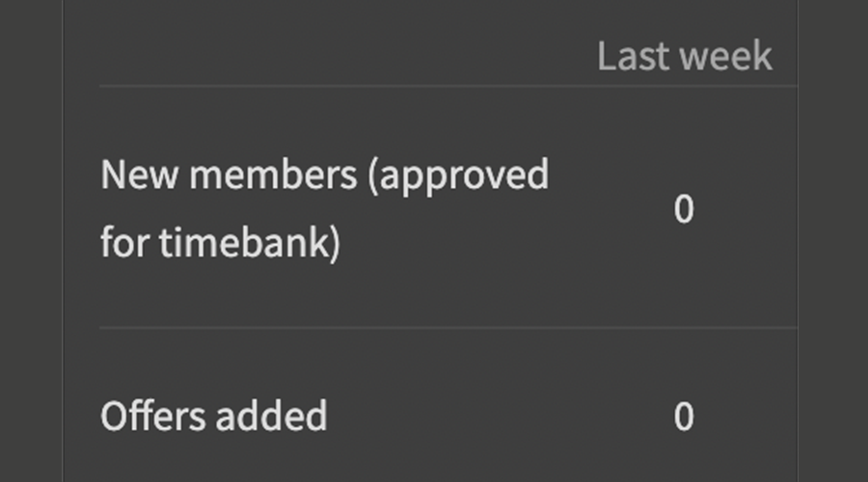Select the "Offers added" row label
Screen dimensions: 868x482
pyautogui.click(x=213, y=416)
